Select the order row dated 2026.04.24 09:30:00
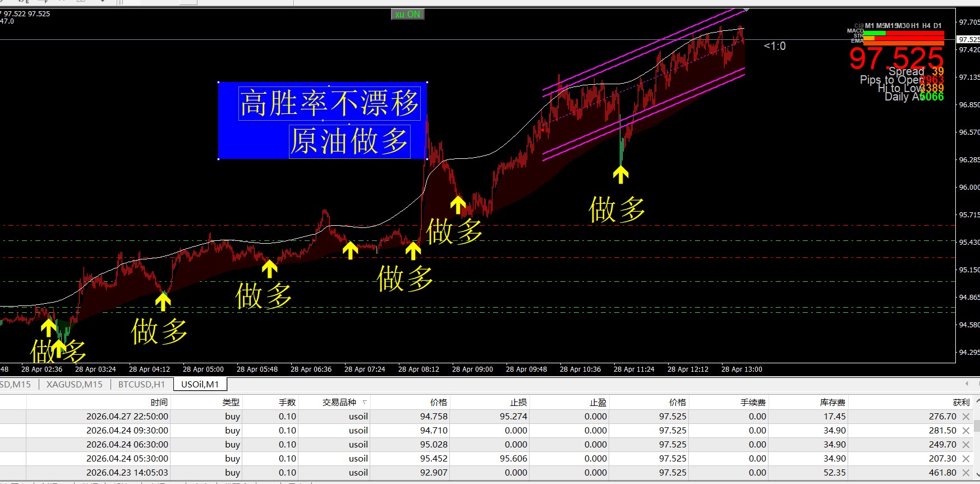 click(127, 431)
